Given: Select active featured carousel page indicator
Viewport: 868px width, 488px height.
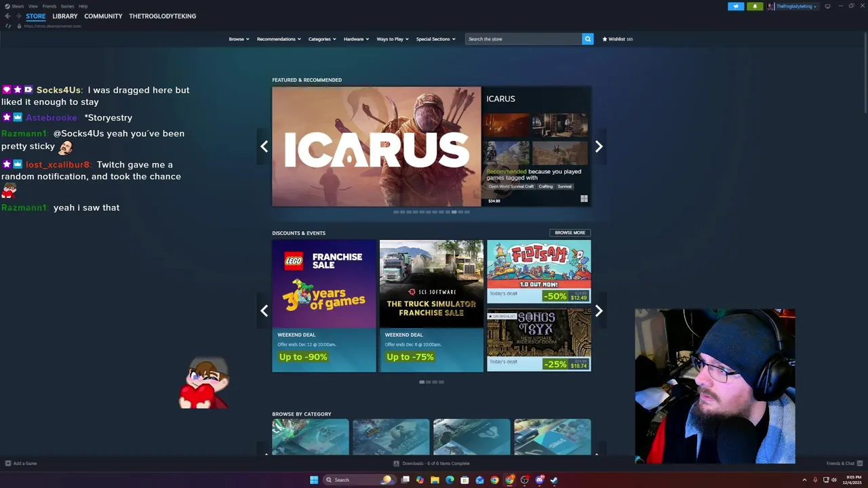Looking at the screenshot, I should pyautogui.click(x=454, y=212).
